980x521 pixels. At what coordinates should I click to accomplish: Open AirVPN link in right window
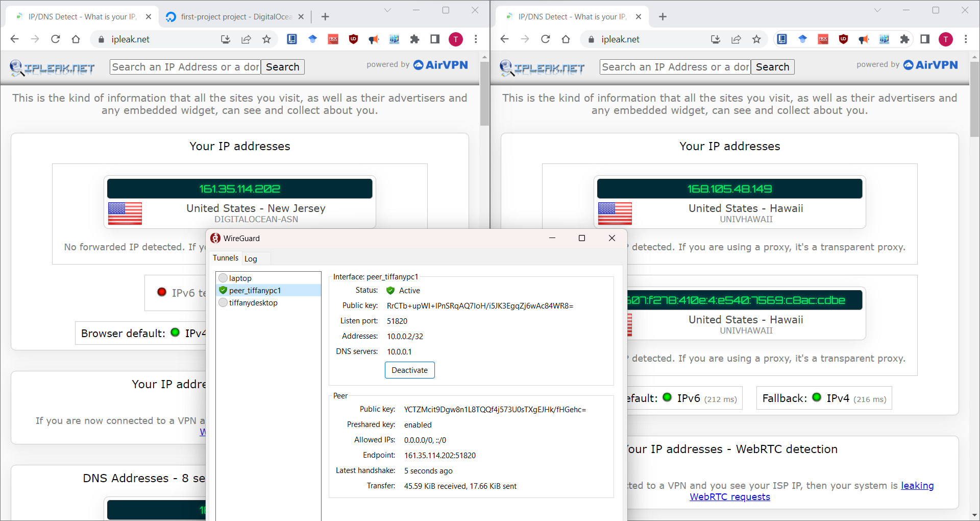click(930, 65)
